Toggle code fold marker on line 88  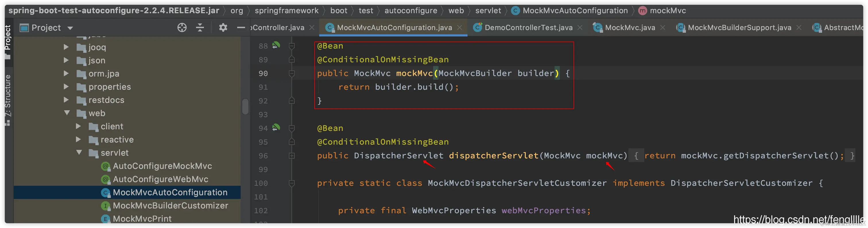pyautogui.click(x=292, y=46)
